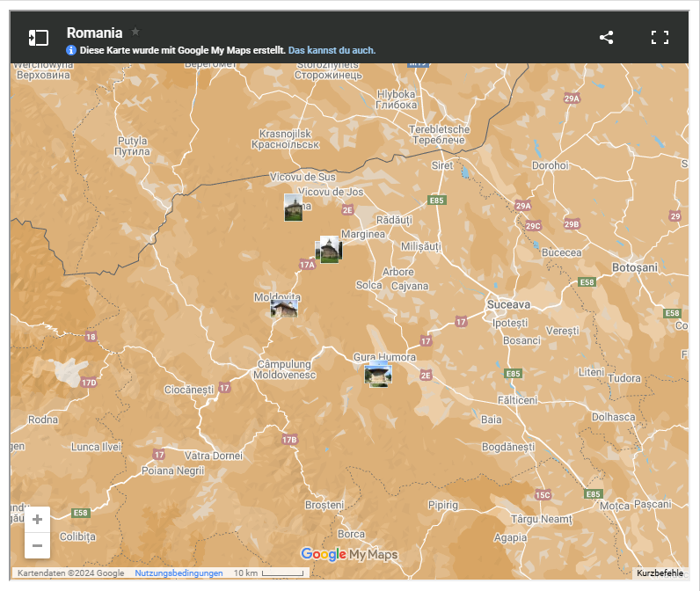Click the Botoșani city label
This screenshot has height=591, width=700.
(x=634, y=266)
